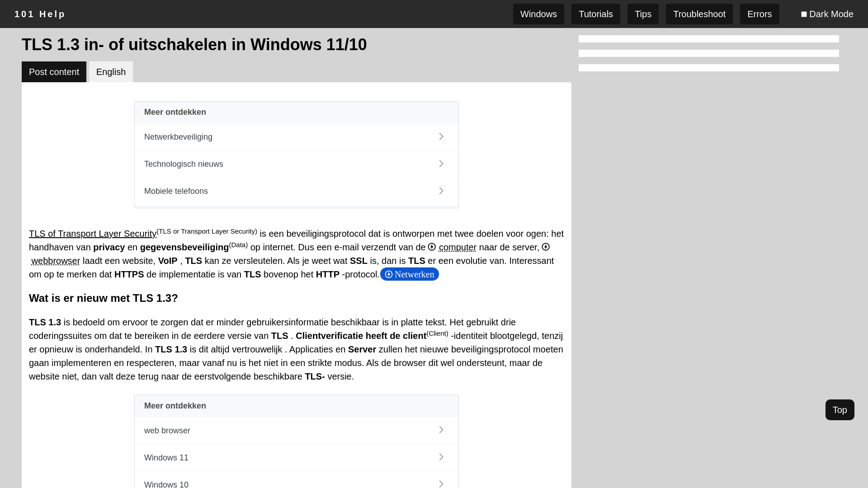Toggle the Dark Mode checkbox
The image size is (868, 488).
tap(804, 14)
